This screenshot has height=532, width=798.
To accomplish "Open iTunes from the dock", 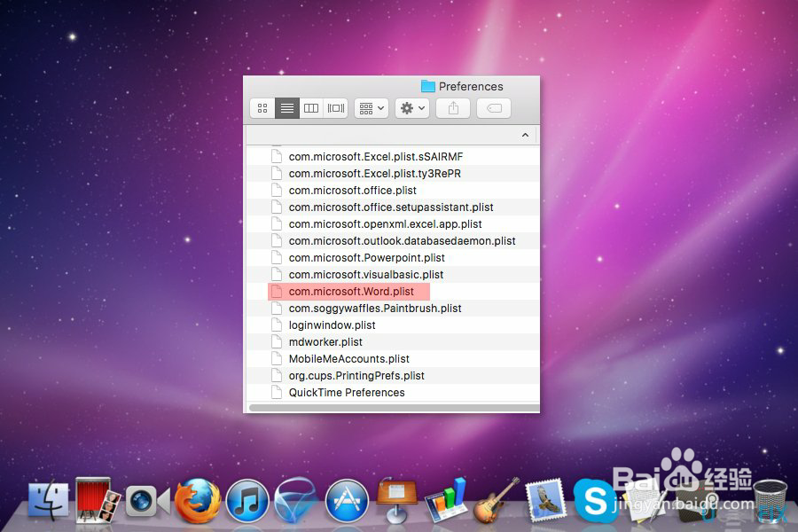I will pyautogui.click(x=246, y=502).
